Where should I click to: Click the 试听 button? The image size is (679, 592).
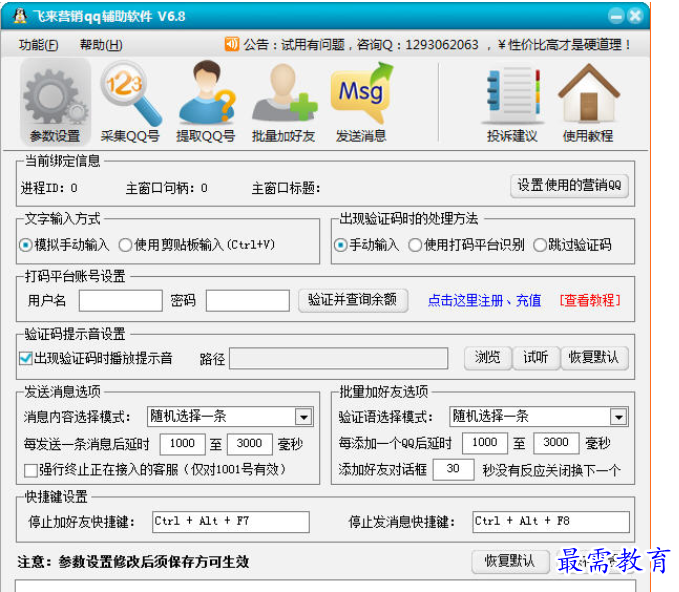click(536, 358)
